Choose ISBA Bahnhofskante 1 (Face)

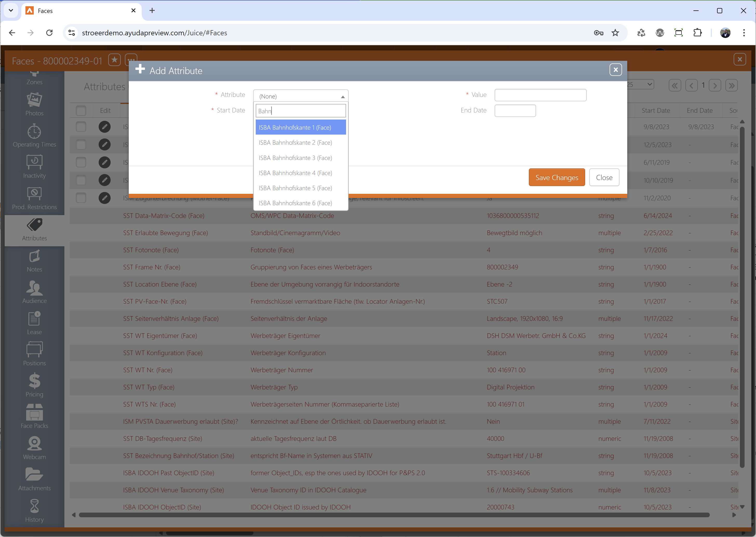tap(301, 127)
